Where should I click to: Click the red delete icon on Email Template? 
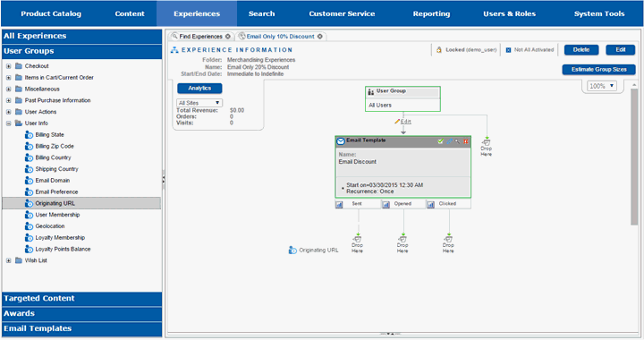[466, 141]
